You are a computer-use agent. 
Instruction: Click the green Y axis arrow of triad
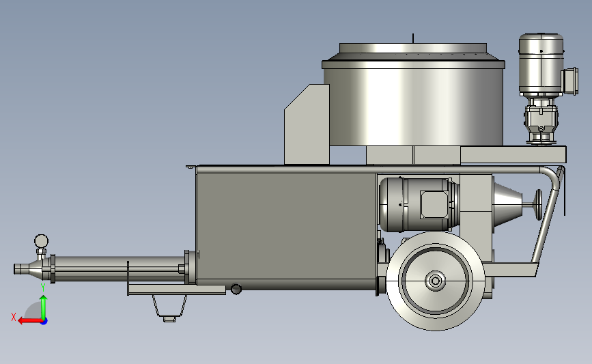point(44,307)
